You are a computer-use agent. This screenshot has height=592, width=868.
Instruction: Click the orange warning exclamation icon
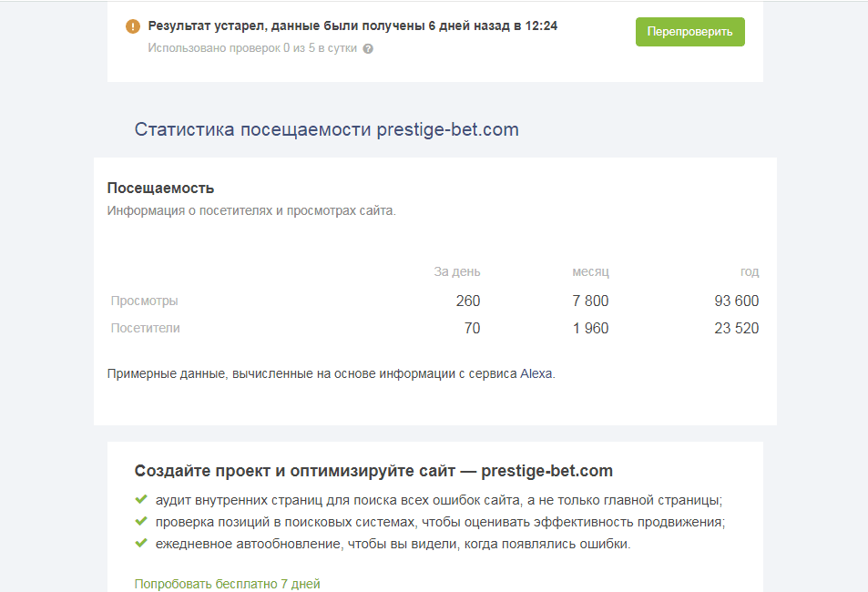pyautogui.click(x=133, y=26)
